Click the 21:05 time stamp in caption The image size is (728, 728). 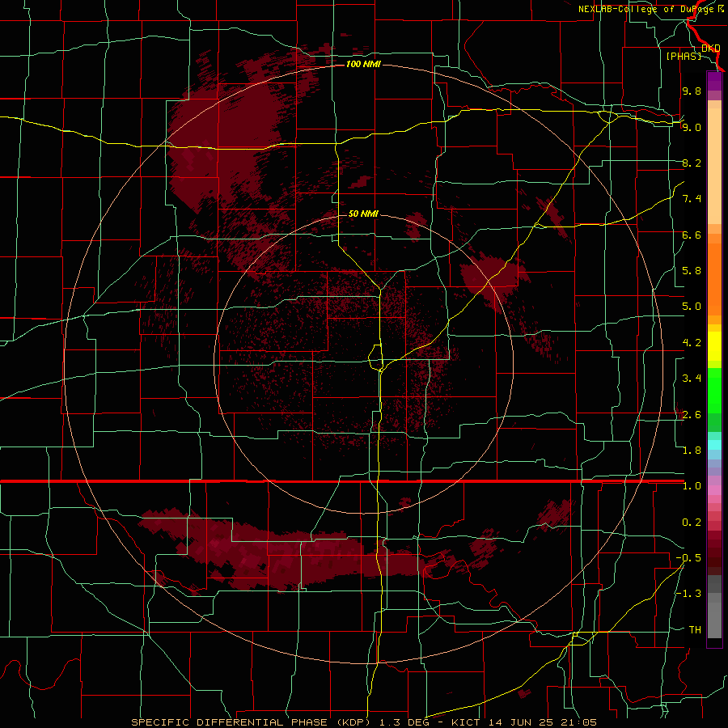(578, 722)
